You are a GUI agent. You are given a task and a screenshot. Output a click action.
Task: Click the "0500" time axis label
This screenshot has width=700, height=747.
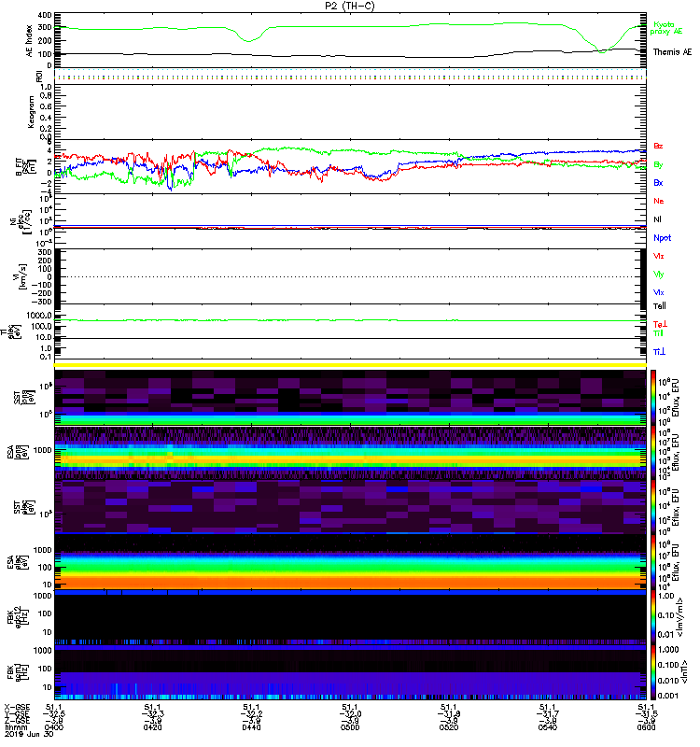[350, 727]
